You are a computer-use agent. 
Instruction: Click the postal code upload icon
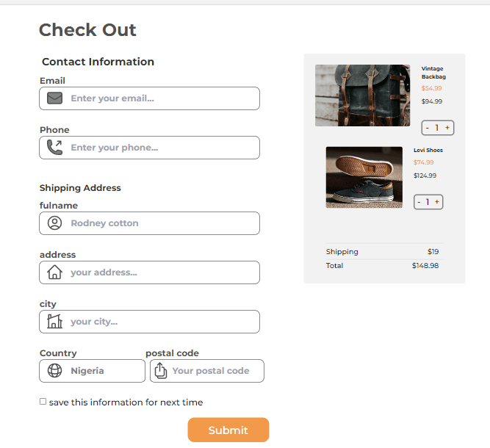161,371
